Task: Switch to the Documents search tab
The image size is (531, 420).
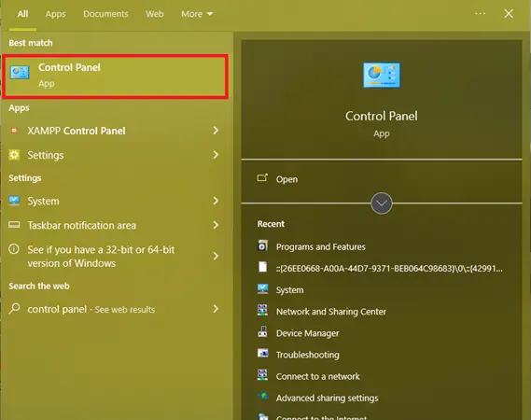Action: pos(105,14)
